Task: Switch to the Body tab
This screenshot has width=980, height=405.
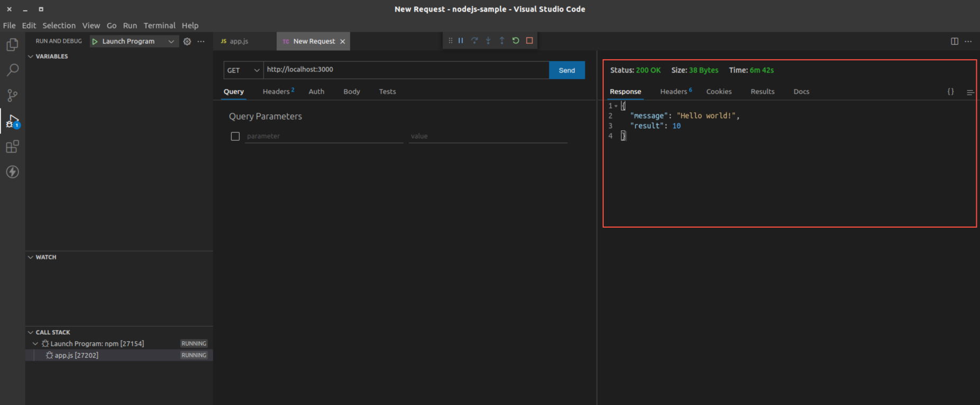Action: pos(351,92)
